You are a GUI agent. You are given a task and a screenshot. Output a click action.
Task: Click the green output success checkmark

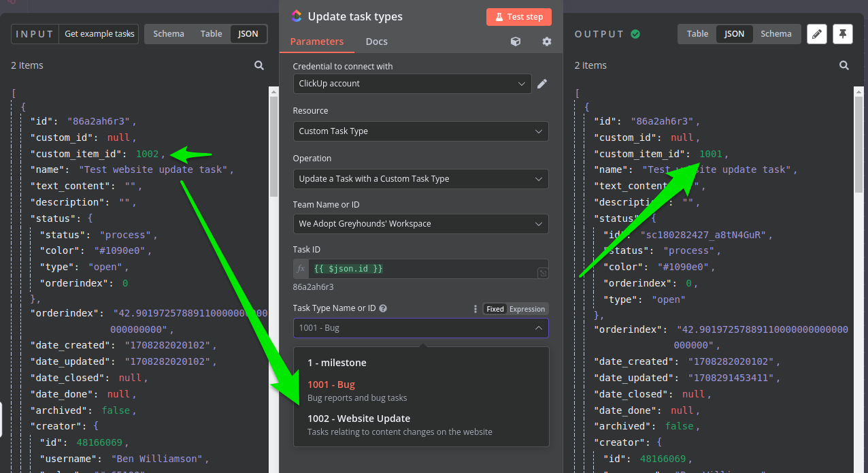coord(635,34)
